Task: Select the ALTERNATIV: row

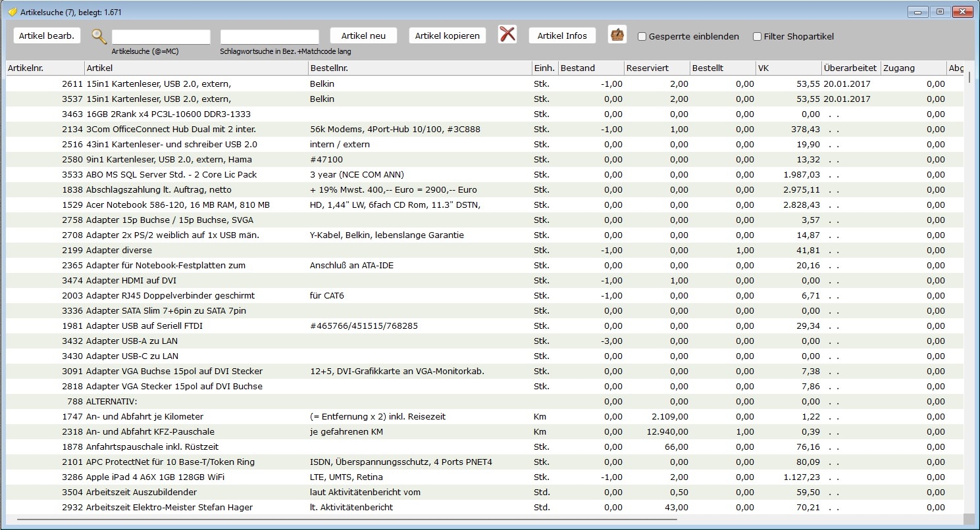Action: tap(485, 401)
